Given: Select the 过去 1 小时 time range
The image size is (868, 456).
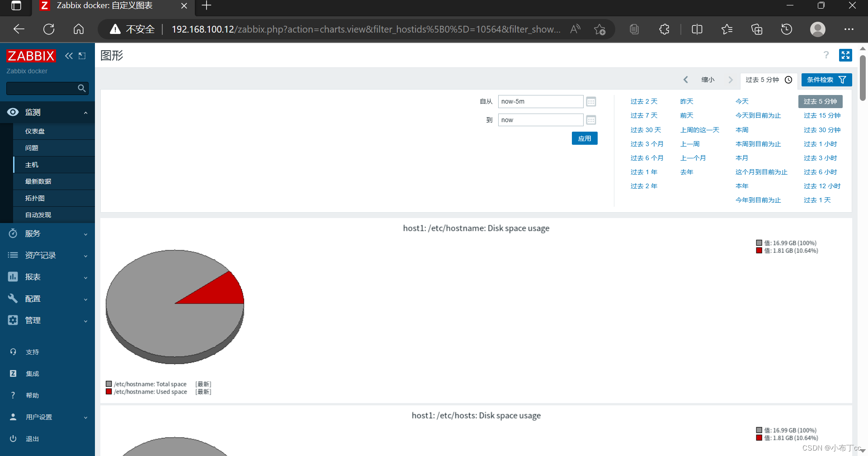Looking at the screenshot, I should pos(820,144).
